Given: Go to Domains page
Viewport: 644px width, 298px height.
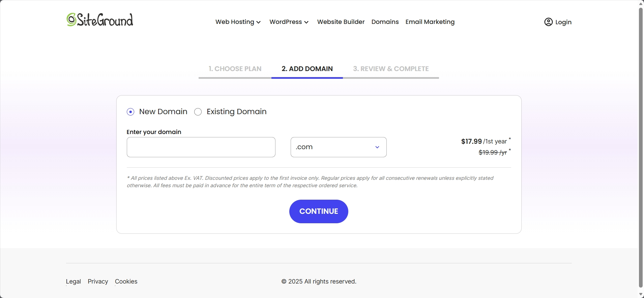Looking at the screenshot, I should (385, 22).
